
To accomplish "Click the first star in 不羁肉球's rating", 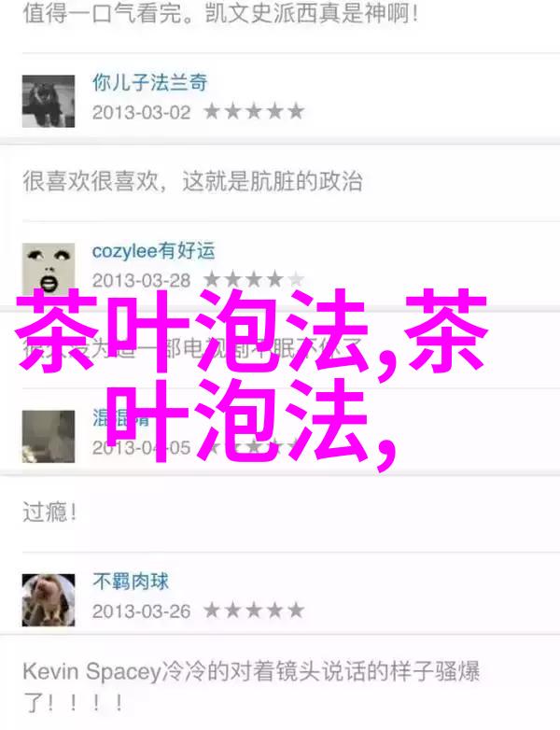I will pos(212,611).
